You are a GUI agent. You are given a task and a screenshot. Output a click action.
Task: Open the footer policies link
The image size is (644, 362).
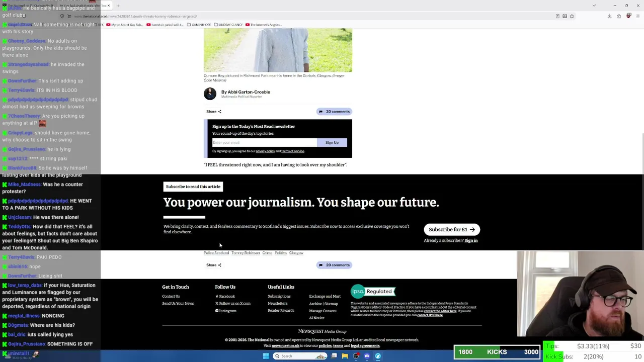tap(325, 346)
